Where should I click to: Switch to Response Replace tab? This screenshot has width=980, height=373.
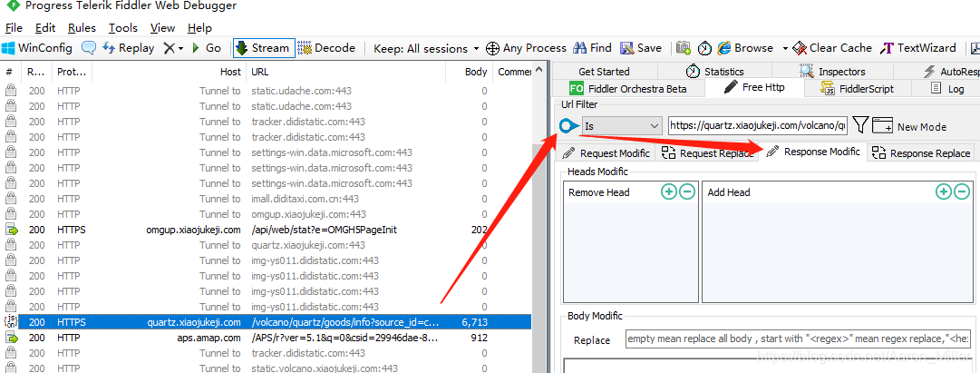pos(922,153)
